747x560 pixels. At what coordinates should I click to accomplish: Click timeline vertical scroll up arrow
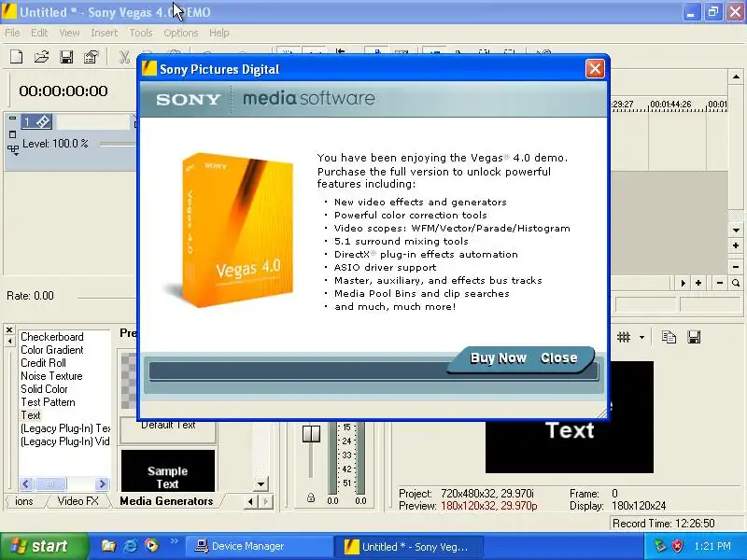[x=736, y=77]
